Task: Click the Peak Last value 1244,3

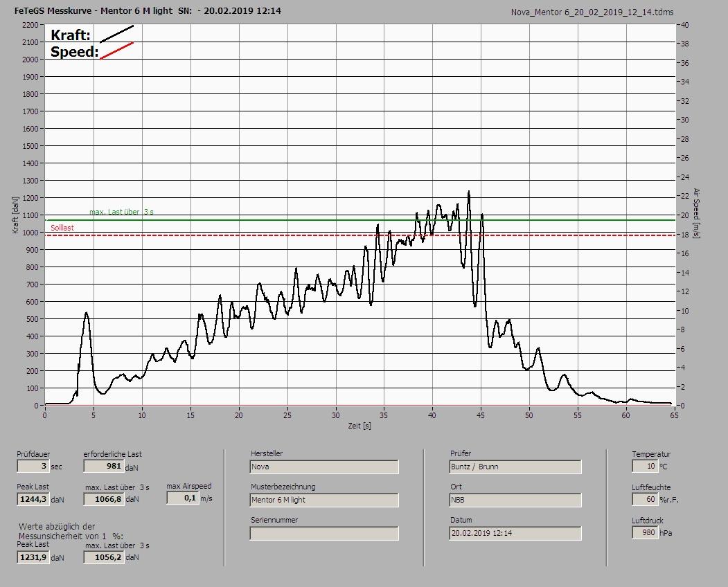Action: tap(33, 499)
